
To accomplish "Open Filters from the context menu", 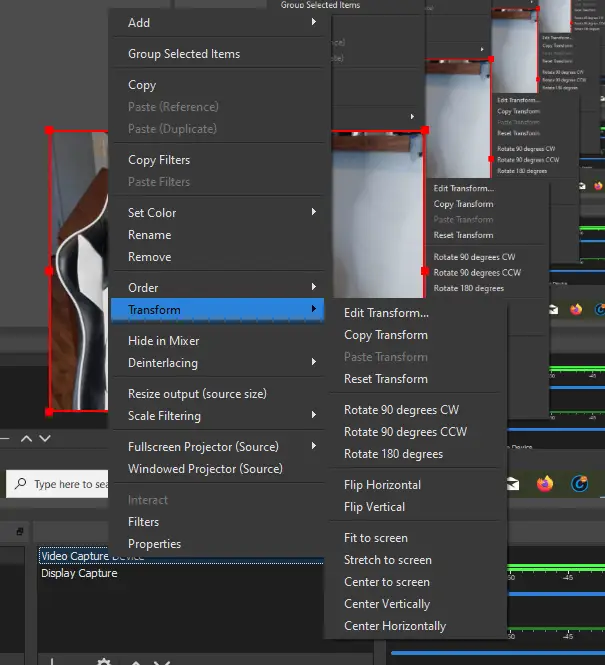I will [x=217, y=522].
